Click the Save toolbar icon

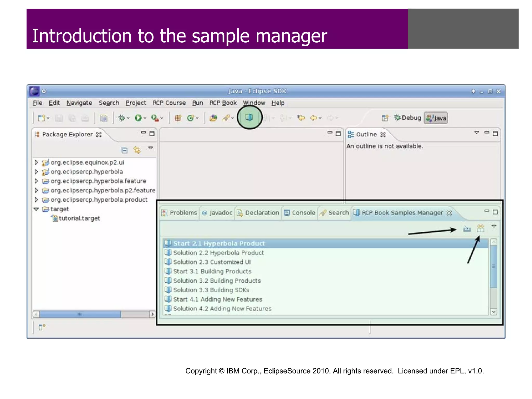pyautogui.click(x=59, y=118)
